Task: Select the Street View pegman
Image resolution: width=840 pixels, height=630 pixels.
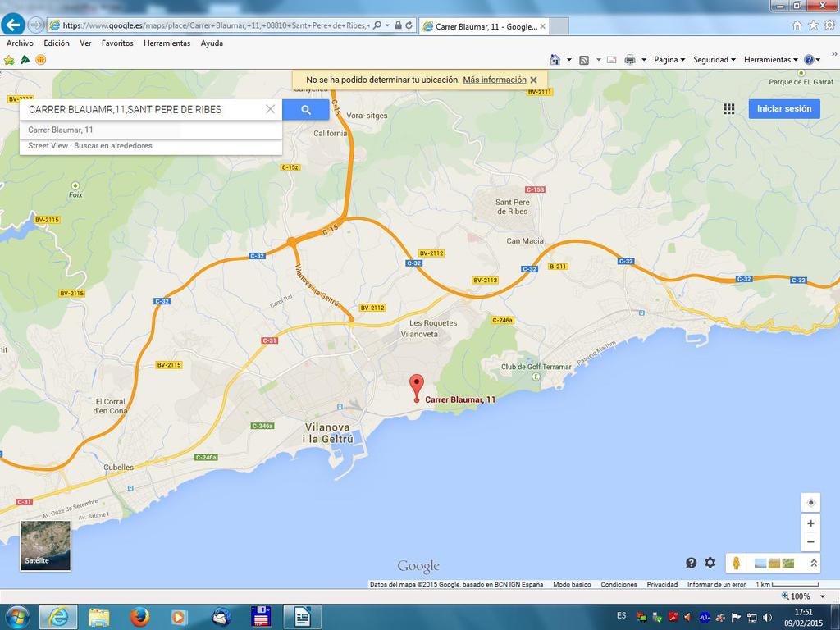Action: [x=736, y=563]
